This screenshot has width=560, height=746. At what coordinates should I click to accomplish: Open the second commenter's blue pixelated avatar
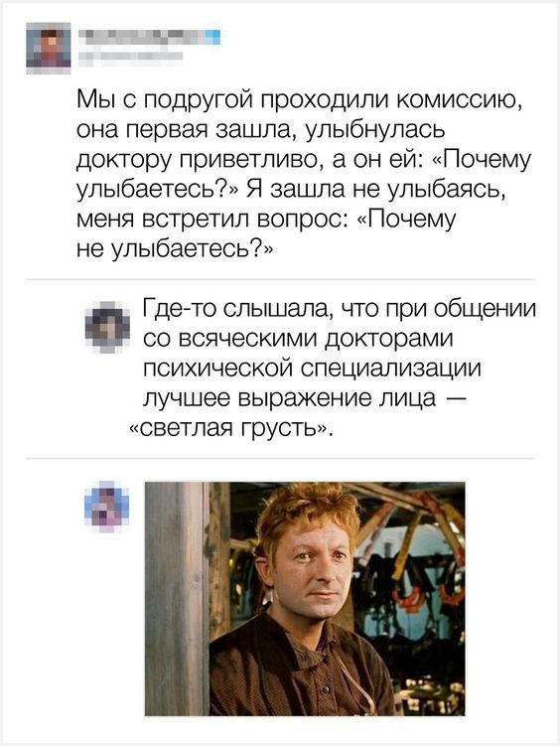coord(107,507)
